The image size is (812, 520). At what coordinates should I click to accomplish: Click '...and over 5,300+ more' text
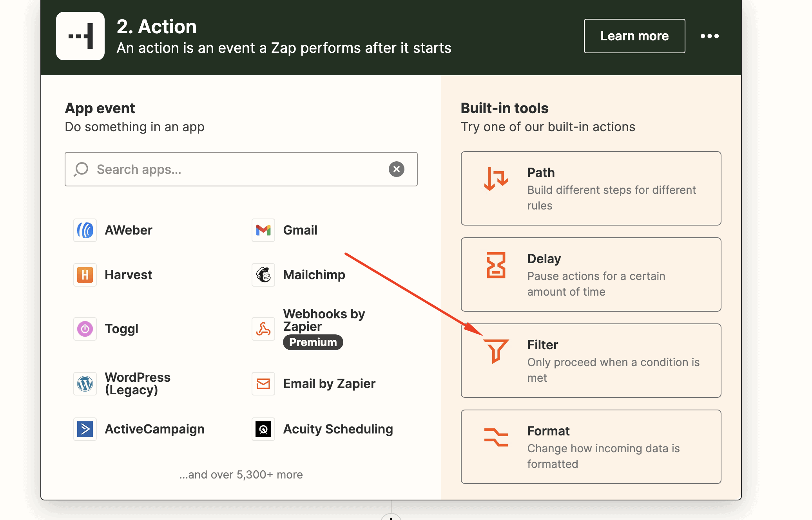point(241,475)
